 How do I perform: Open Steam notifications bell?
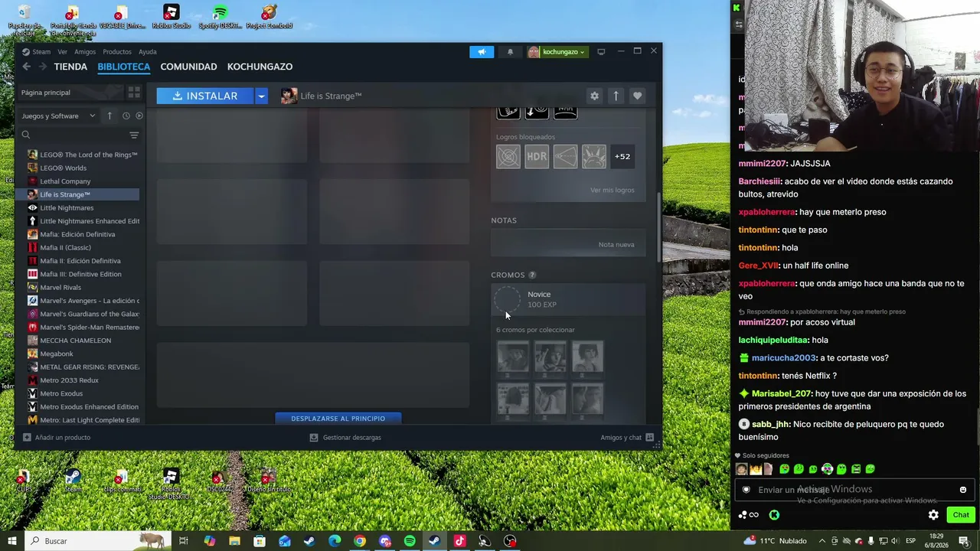[x=511, y=52]
